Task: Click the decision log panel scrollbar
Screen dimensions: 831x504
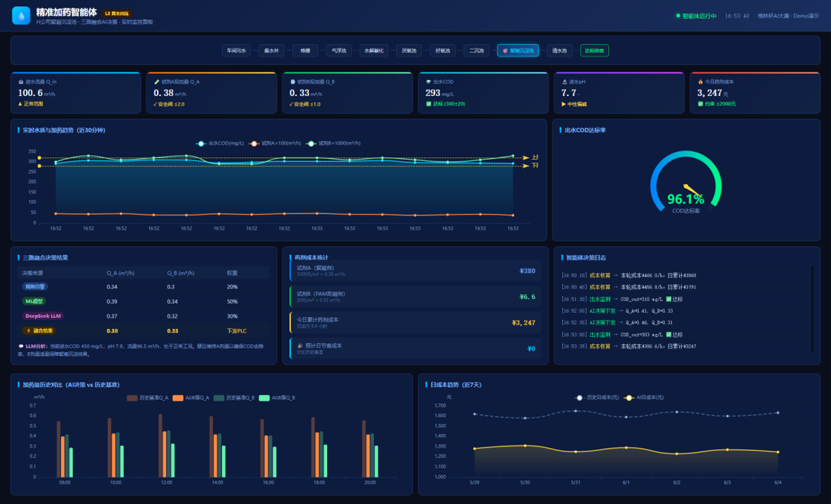Action: pos(813,309)
